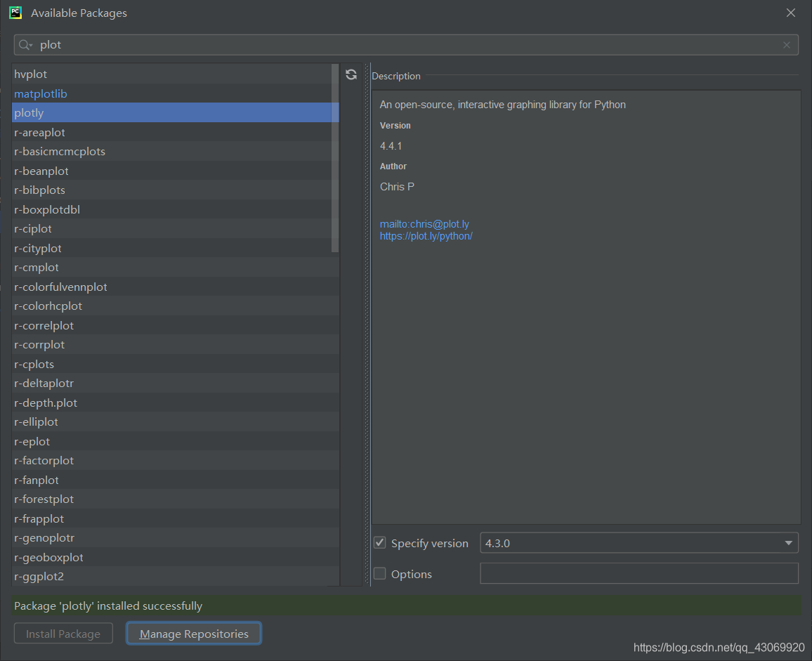Select r-elliplot package
The image size is (812, 661).
[175, 421]
